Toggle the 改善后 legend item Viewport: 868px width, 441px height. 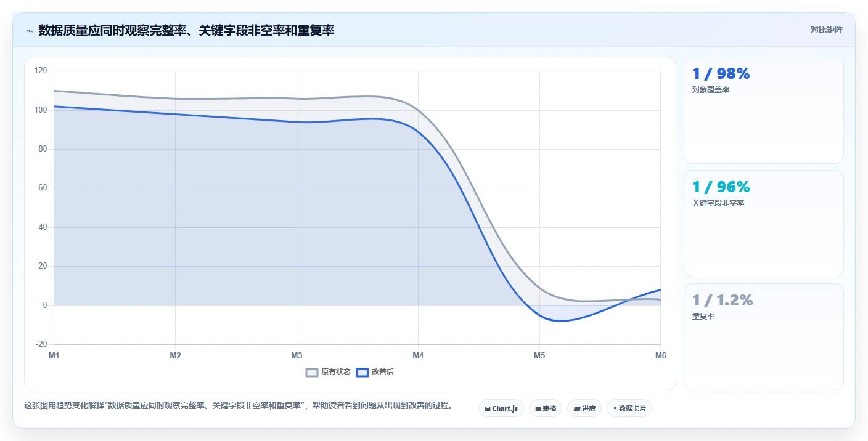(x=375, y=372)
